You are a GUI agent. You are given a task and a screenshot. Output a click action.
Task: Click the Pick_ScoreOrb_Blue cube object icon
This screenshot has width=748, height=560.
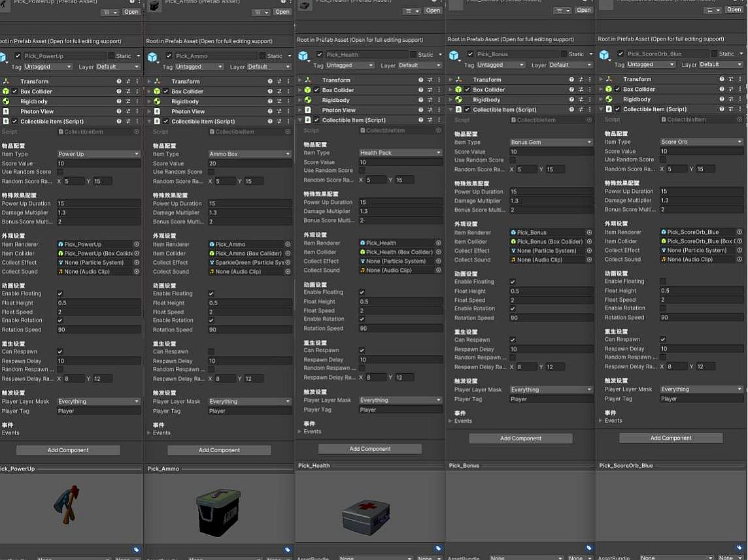[x=604, y=55]
